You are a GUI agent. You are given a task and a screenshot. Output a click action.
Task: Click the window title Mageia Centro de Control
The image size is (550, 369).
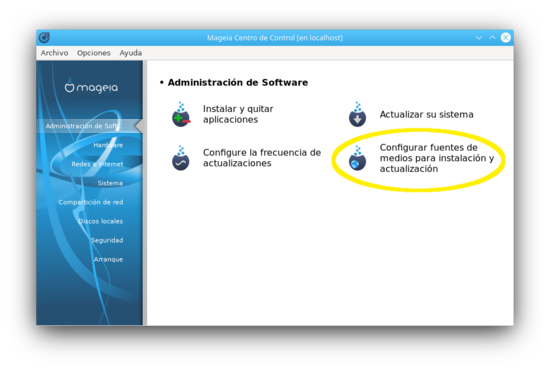pos(275,38)
